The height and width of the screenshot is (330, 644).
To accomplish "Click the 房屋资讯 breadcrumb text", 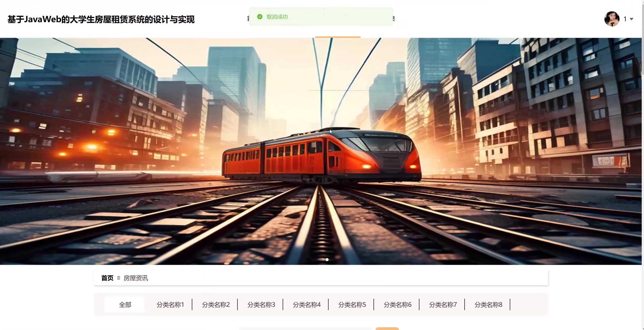I will tap(136, 278).
